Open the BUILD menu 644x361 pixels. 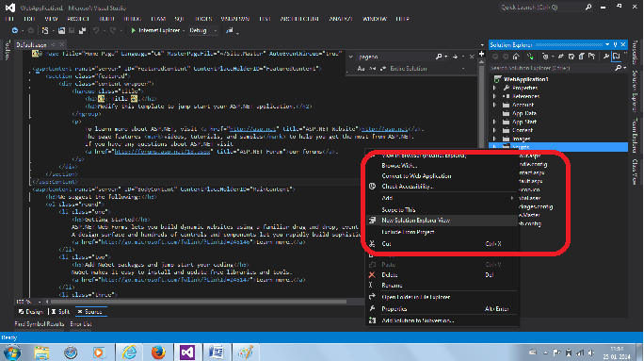(x=106, y=19)
